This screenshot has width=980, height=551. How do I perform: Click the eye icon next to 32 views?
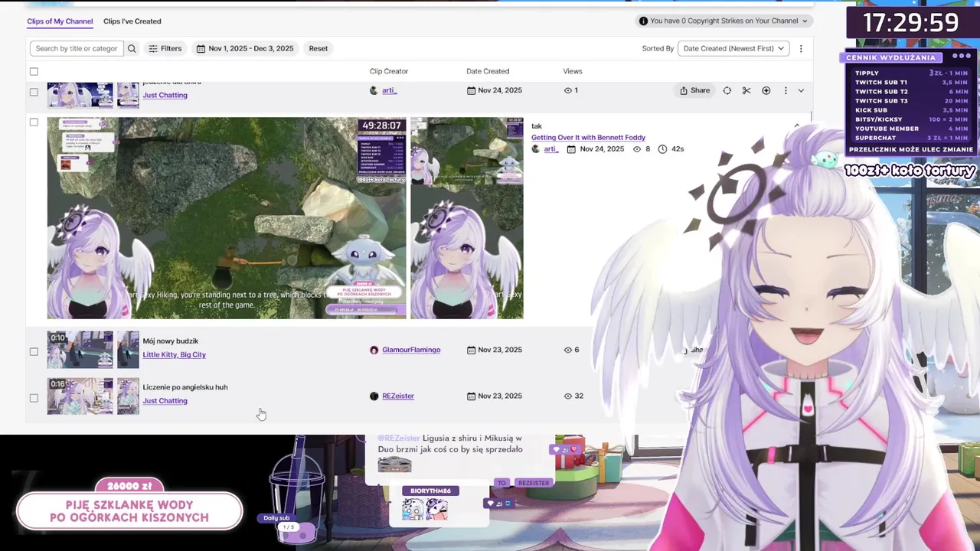coord(568,396)
